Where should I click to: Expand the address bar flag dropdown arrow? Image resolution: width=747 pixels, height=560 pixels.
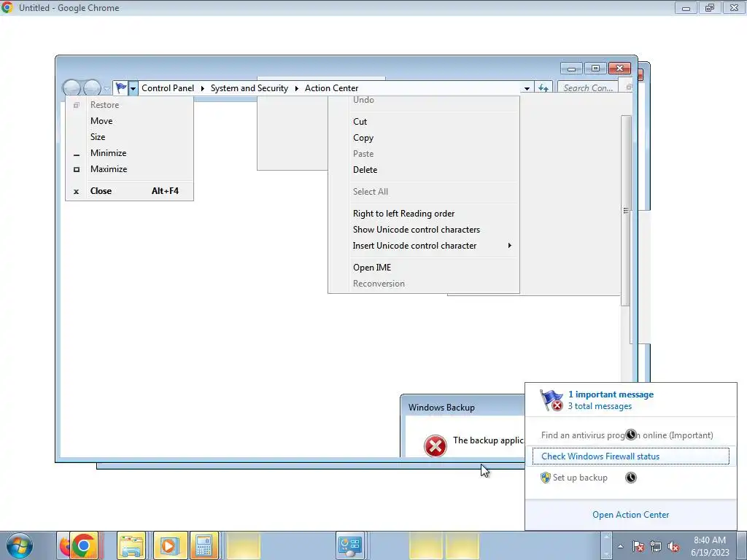click(133, 88)
